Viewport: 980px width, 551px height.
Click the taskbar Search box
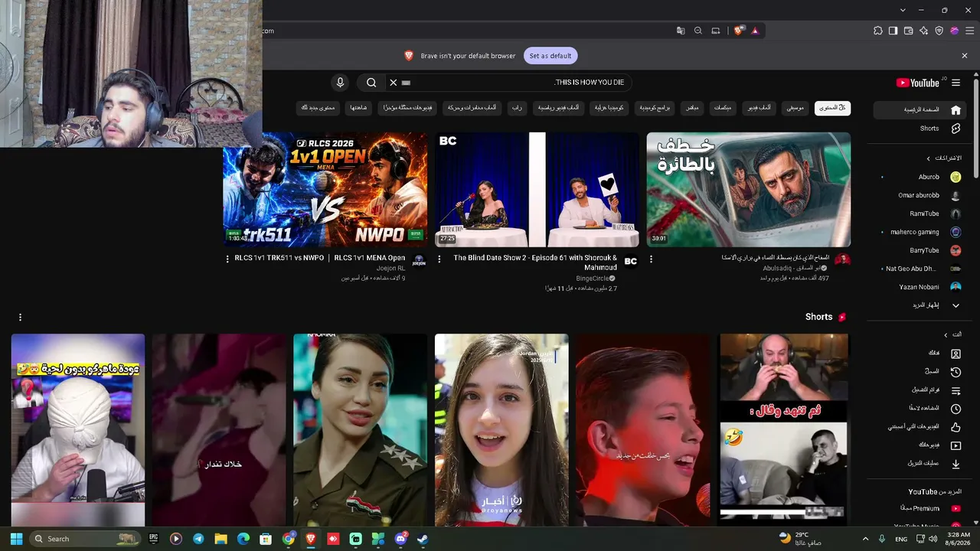tap(86, 539)
